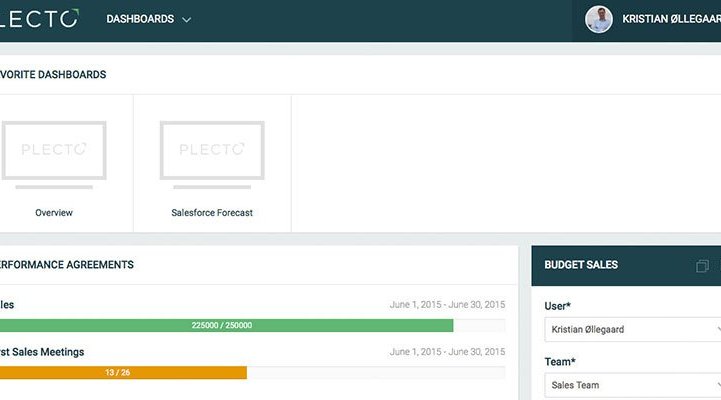Click the user profile avatar photo
Image resolution: width=721 pixels, height=400 pixels.
[x=598, y=19]
